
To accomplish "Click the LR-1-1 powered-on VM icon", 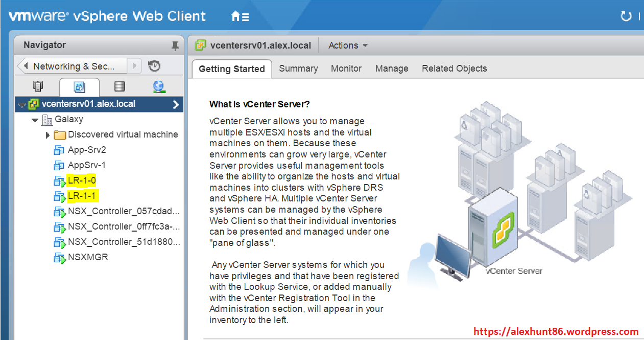I will point(60,196).
